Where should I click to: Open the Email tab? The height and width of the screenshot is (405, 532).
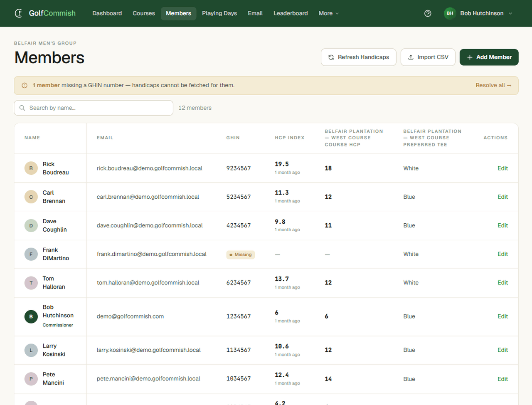[255, 13]
